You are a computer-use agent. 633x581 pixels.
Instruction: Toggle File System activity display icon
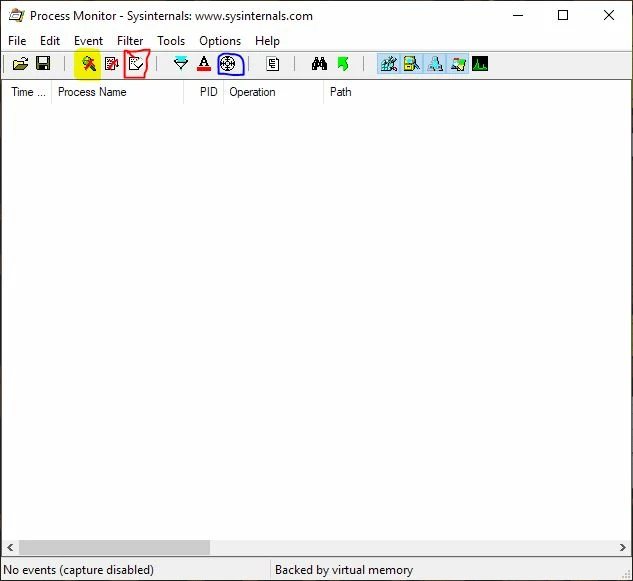(x=412, y=64)
